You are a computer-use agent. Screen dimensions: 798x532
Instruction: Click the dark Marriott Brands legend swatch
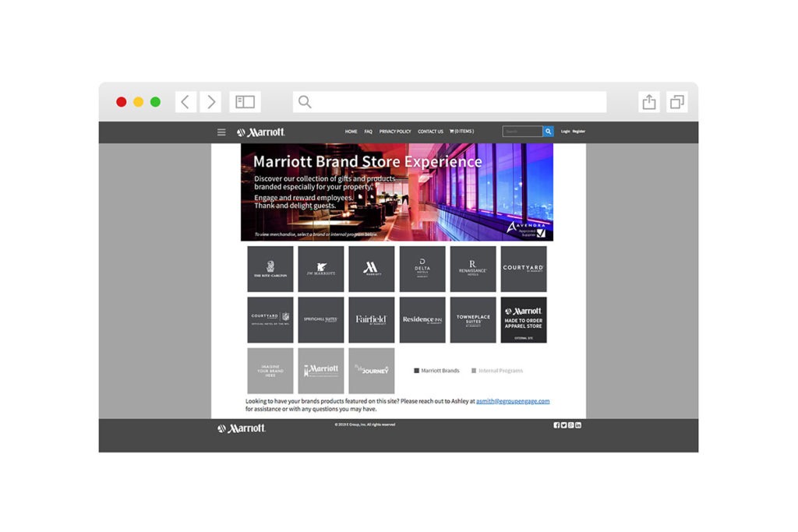(416, 371)
